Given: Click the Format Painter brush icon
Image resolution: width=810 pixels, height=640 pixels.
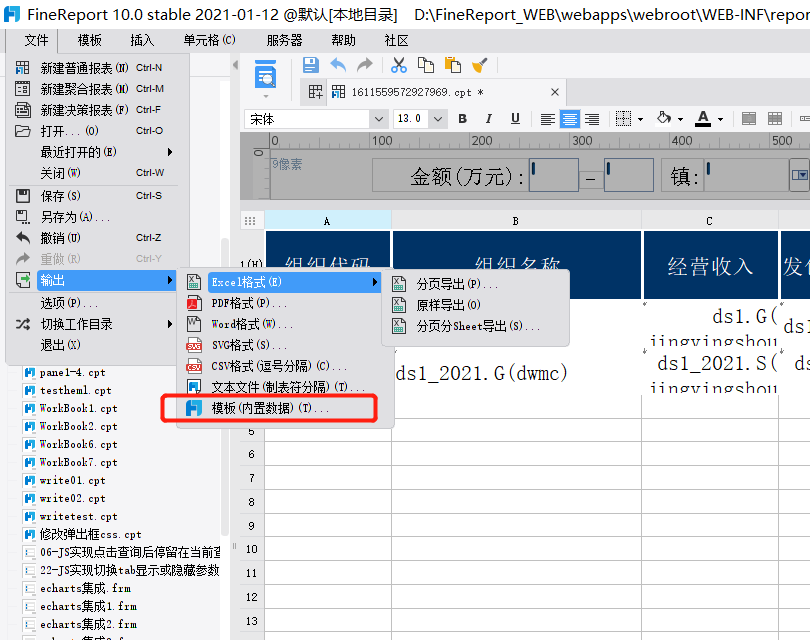Looking at the screenshot, I should [479, 65].
